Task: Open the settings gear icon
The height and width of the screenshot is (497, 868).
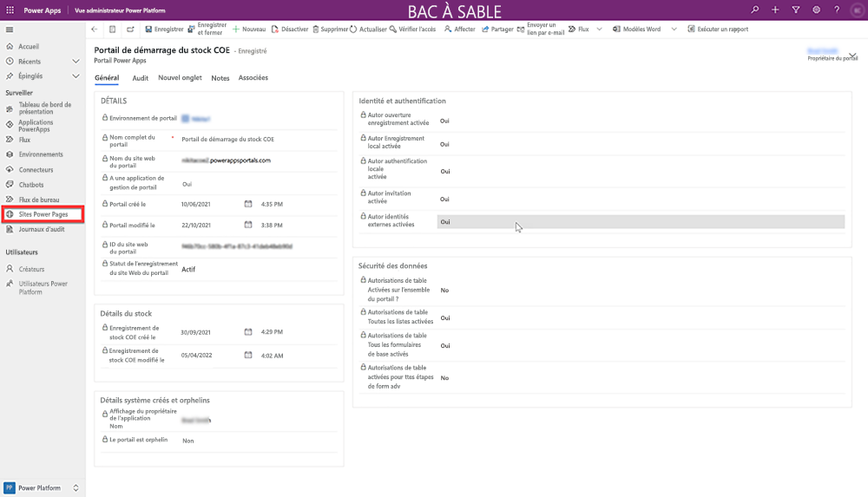Action: 816,10
